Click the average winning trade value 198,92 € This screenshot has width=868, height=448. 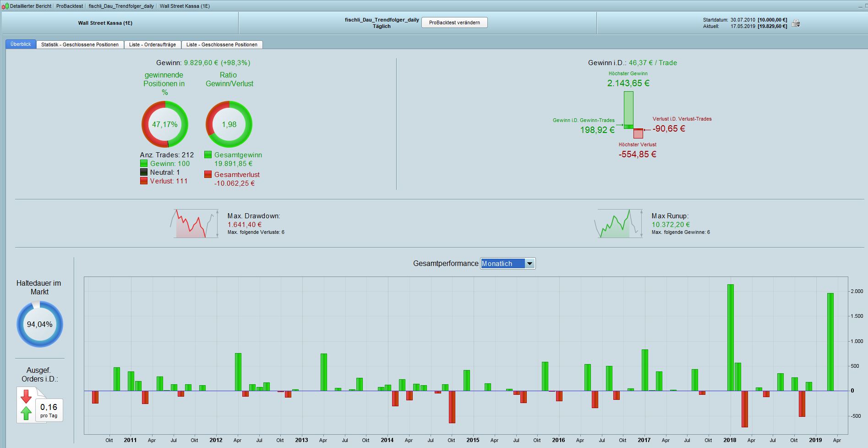pyautogui.click(x=597, y=130)
